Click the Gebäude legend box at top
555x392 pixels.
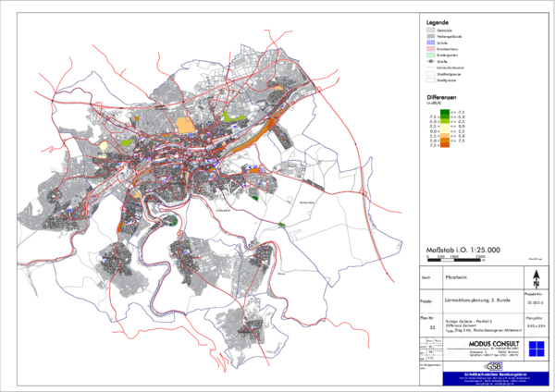point(432,29)
